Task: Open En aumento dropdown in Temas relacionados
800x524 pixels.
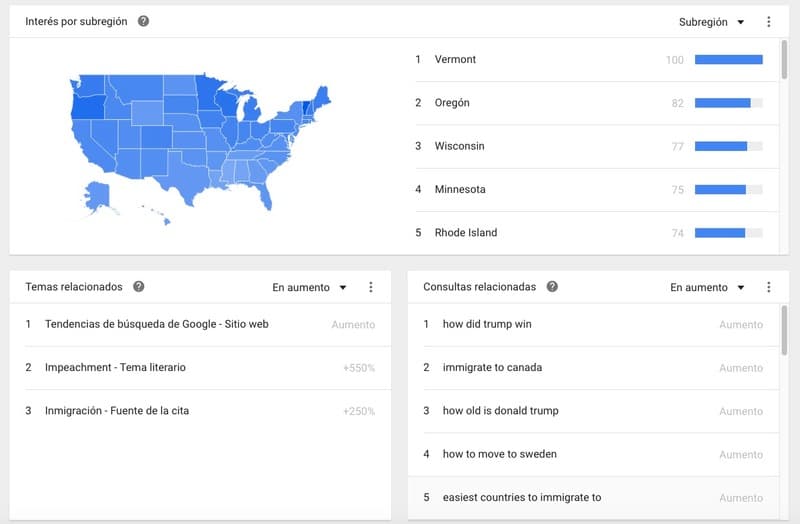Action: (x=309, y=287)
